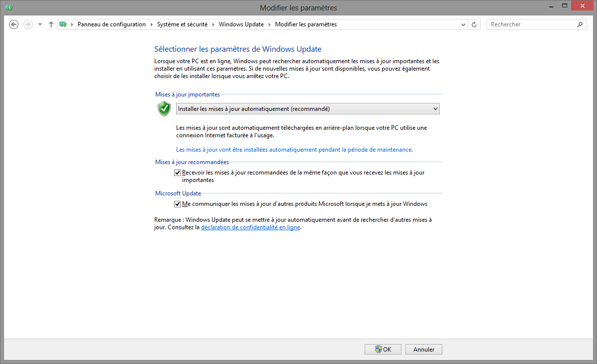Viewport: 597px width, 364px height.
Task: Toggle 'Me communiquer les mises à jour' checkbox
Action: coord(178,204)
